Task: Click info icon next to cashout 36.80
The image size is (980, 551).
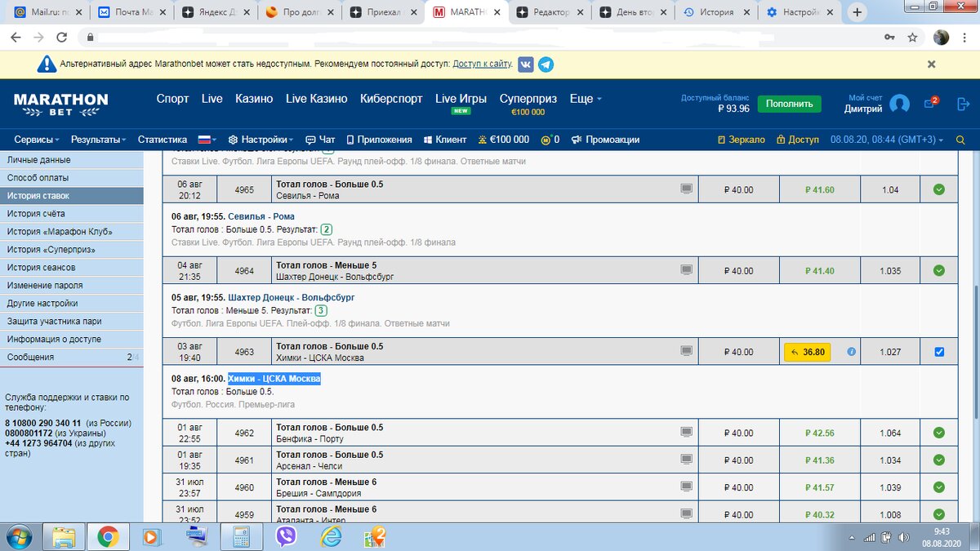Action: pos(851,352)
